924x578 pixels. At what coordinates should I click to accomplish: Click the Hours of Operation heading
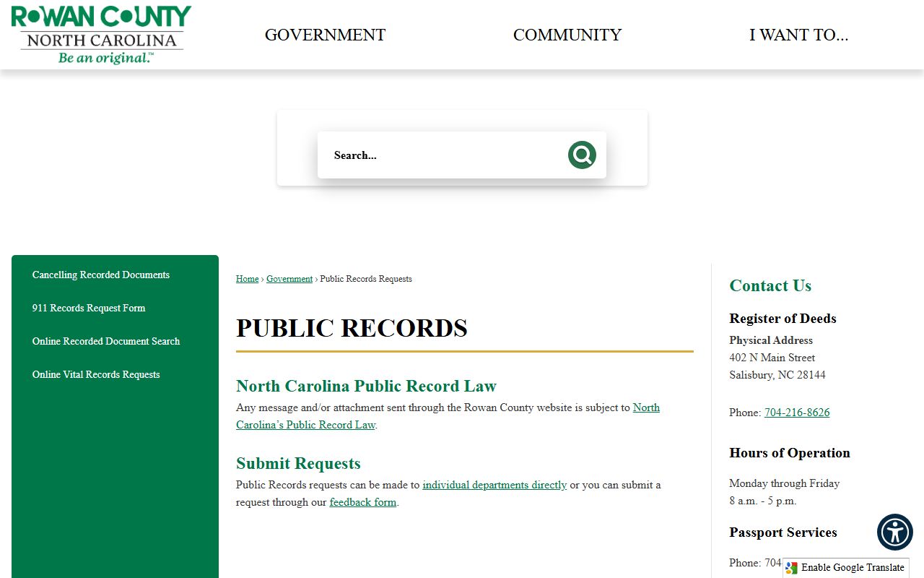(790, 453)
